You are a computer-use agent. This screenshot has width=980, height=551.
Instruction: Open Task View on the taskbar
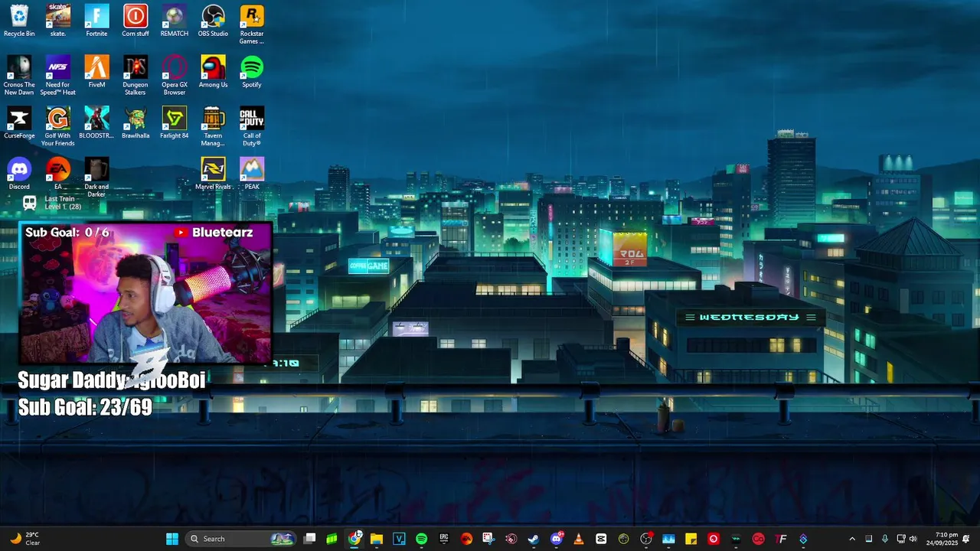(x=309, y=539)
